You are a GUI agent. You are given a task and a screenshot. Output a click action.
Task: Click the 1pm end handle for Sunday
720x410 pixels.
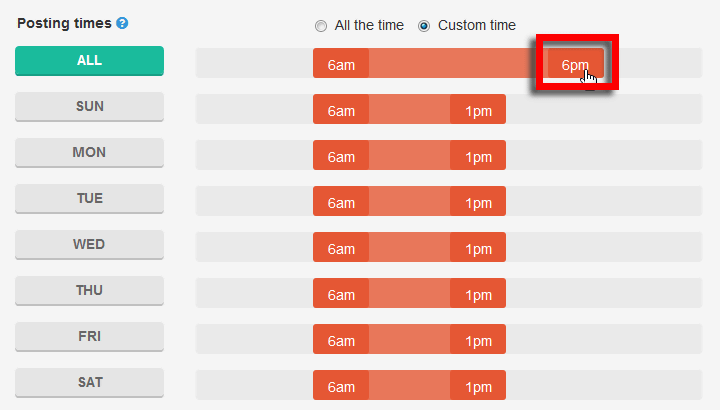pyautogui.click(x=478, y=109)
